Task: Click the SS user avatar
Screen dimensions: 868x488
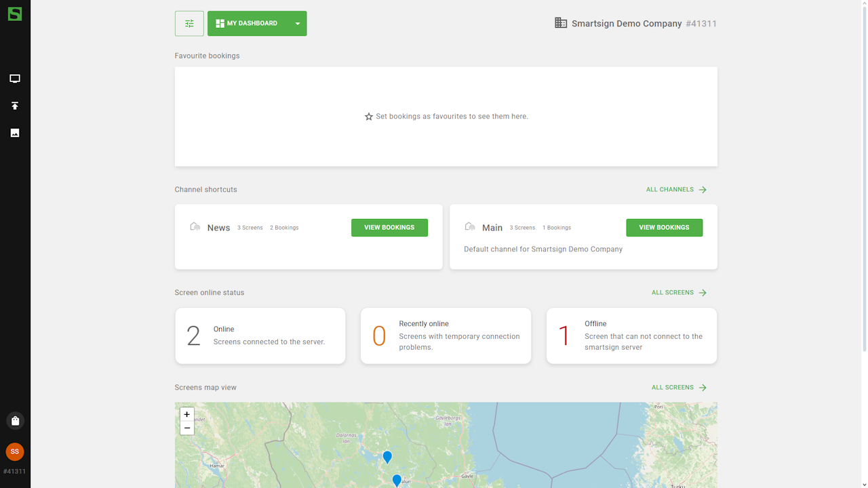Action: (15, 451)
